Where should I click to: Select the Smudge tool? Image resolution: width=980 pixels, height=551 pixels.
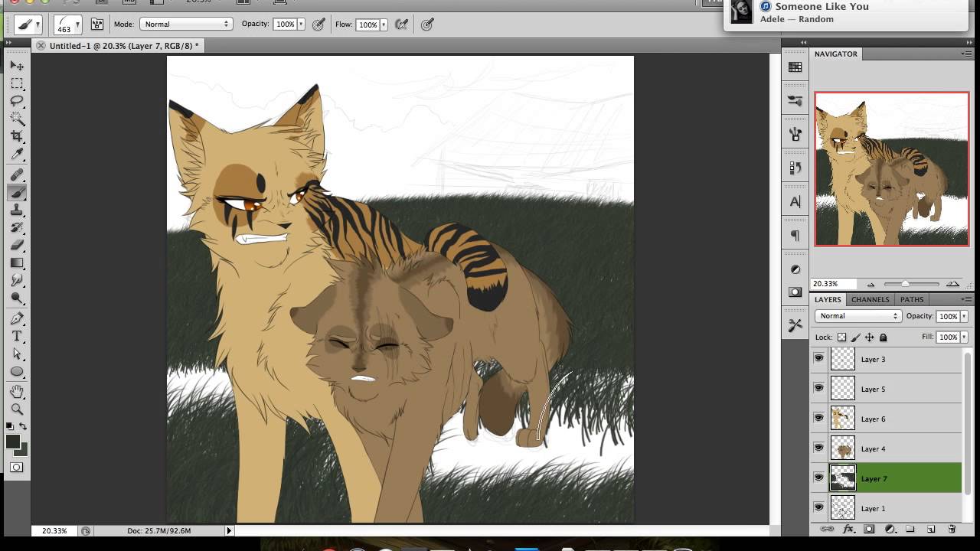[x=17, y=281]
